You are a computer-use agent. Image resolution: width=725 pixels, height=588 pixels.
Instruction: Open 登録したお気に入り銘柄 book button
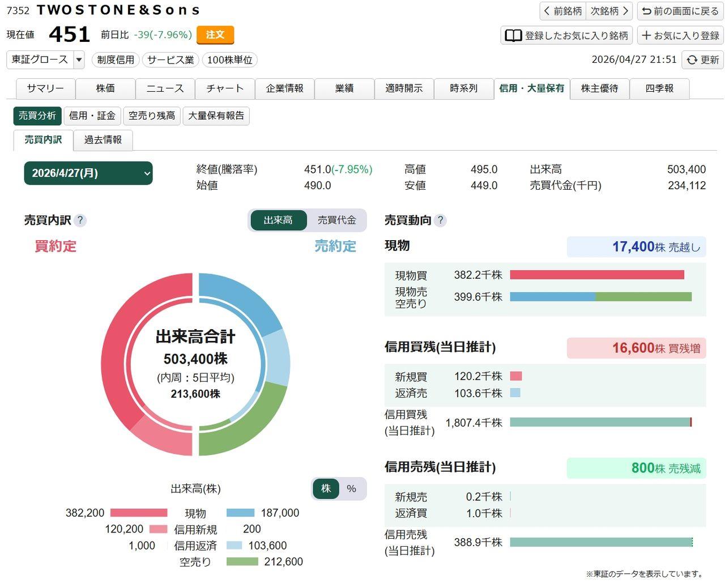click(x=566, y=36)
